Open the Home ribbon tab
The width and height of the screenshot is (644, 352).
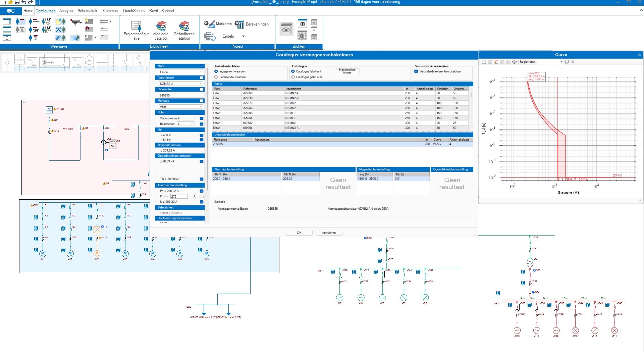28,11
